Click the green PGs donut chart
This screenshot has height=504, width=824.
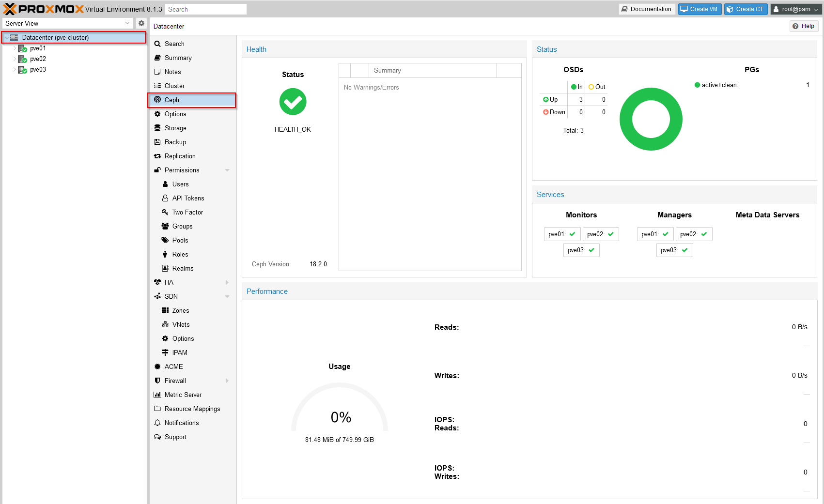pyautogui.click(x=651, y=119)
